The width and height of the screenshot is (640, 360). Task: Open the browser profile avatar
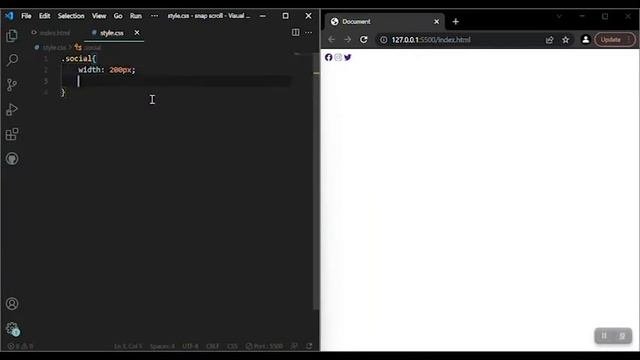[x=585, y=40]
